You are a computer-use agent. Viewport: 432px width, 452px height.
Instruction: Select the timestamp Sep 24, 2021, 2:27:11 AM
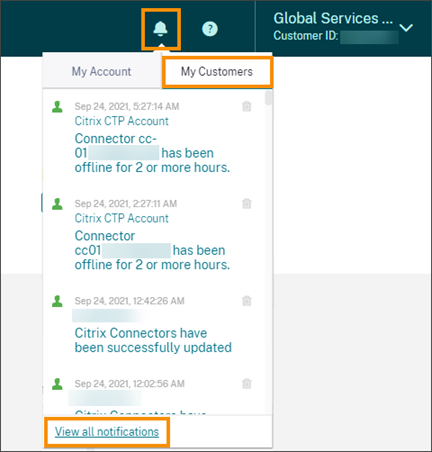[126, 203]
